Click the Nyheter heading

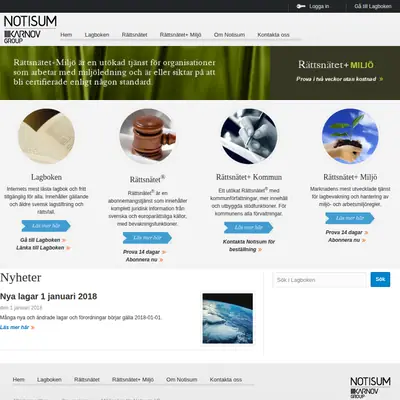(21, 277)
